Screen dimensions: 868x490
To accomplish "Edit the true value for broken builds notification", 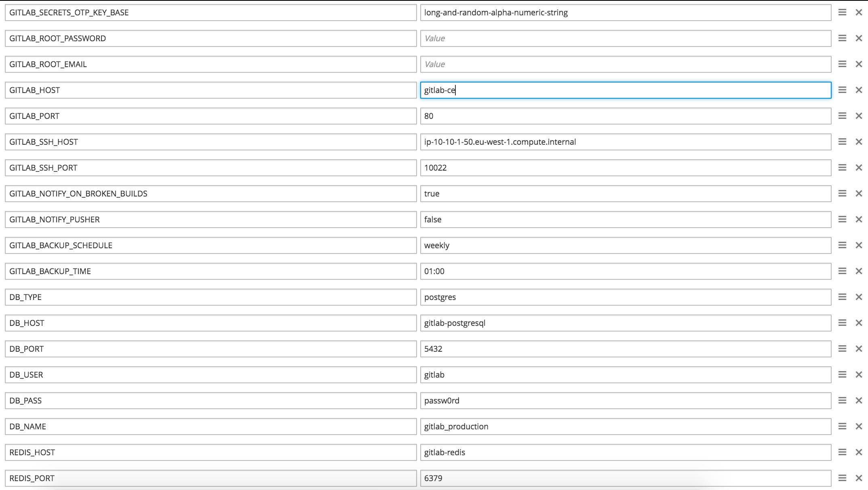I will [x=626, y=194].
